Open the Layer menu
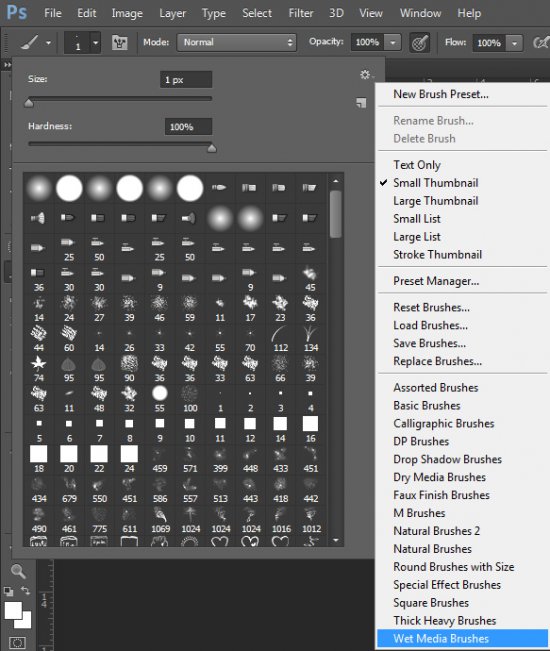The image size is (550, 651). tap(172, 13)
